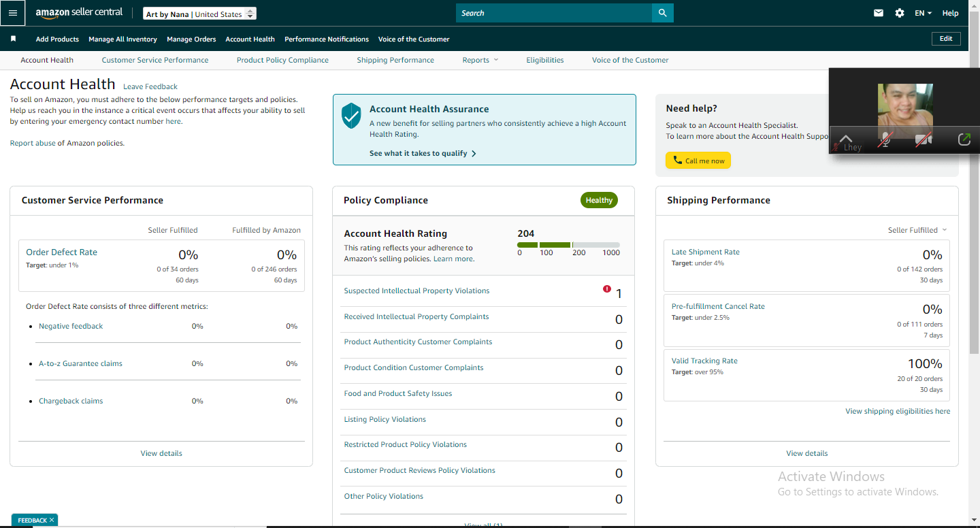Viewport: 980px width, 528px height.
Task: Select the Shipping Performance tab
Action: point(395,60)
